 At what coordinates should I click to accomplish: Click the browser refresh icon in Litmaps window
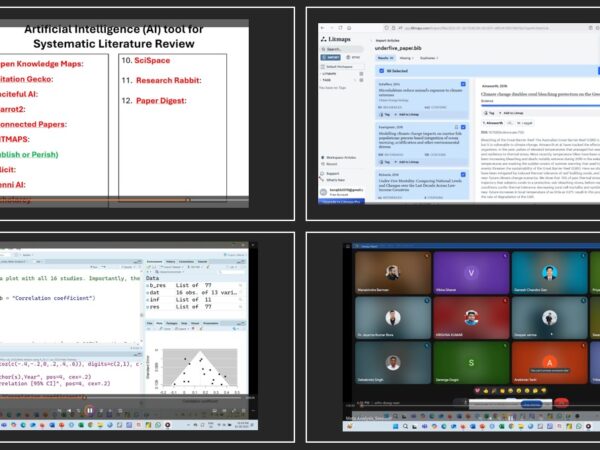(x=340, y=28)
